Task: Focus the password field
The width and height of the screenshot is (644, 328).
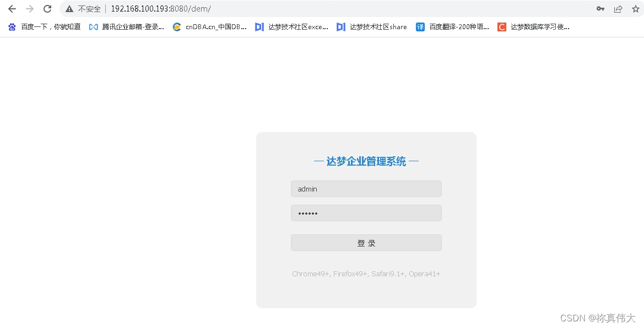Action: click(366, 213)
